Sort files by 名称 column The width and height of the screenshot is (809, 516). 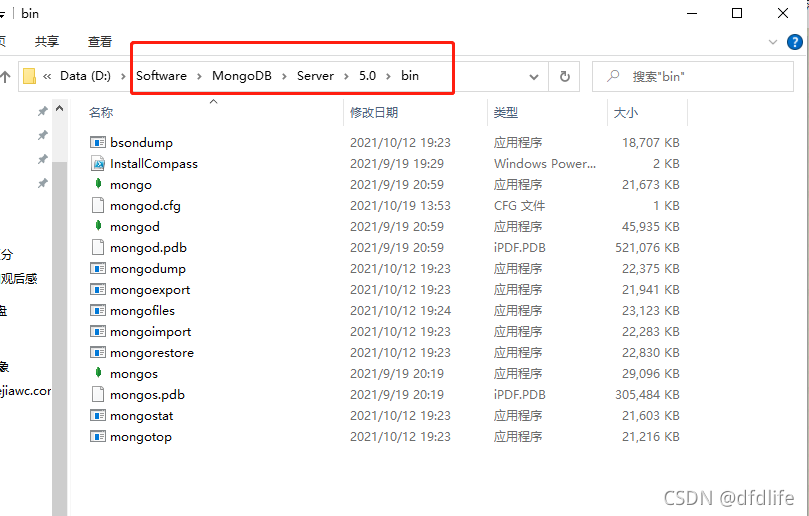click(101, 112)
